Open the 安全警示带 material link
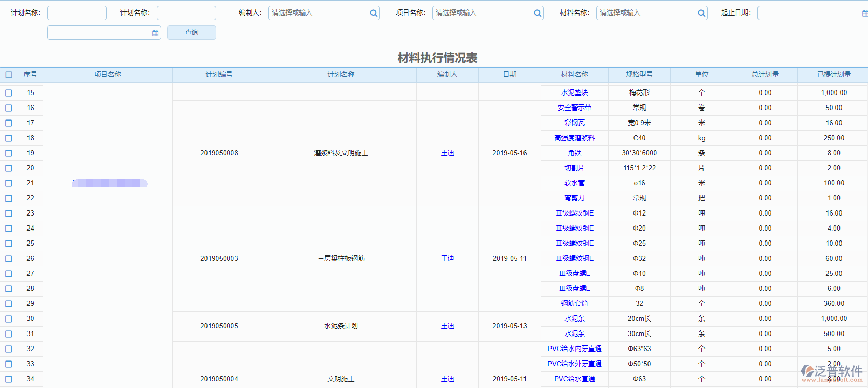This screenshot has height=388, width=868. pyautogui.click(x=574, y=108)
